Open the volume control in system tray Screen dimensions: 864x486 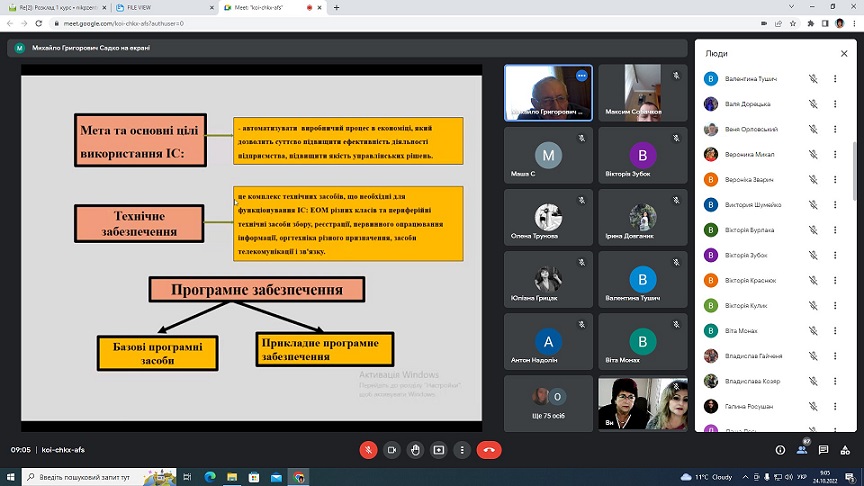pos(789,477)
